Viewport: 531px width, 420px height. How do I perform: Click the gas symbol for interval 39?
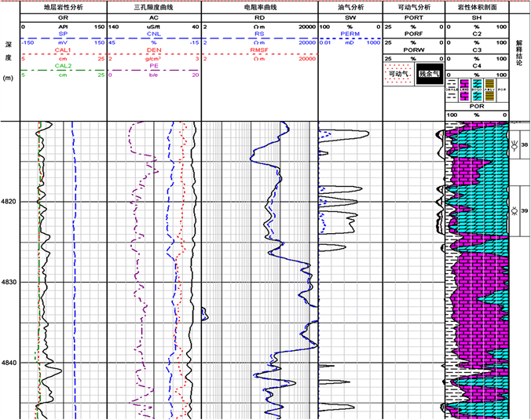pyautogui.click(x=515, y=210)
